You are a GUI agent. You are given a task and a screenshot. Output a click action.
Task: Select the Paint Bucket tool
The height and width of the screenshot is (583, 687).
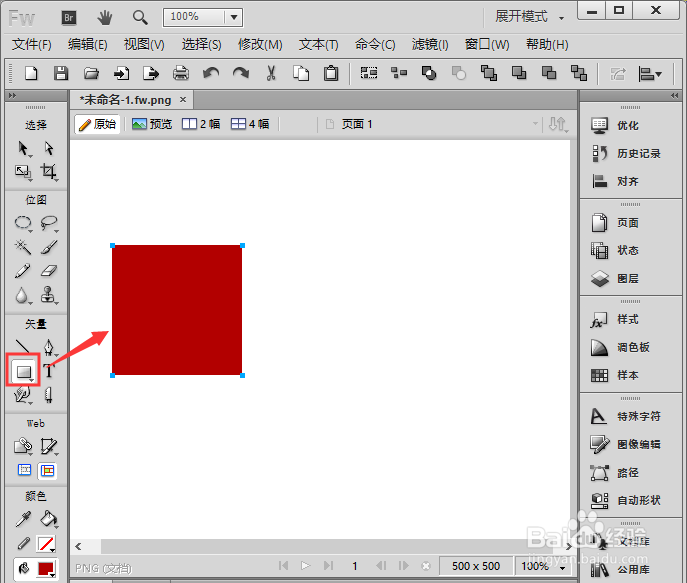49,519
